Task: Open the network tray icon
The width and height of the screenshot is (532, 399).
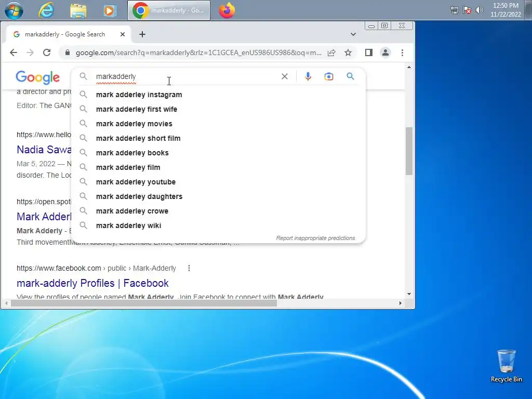Action: (x=454, y=10)
